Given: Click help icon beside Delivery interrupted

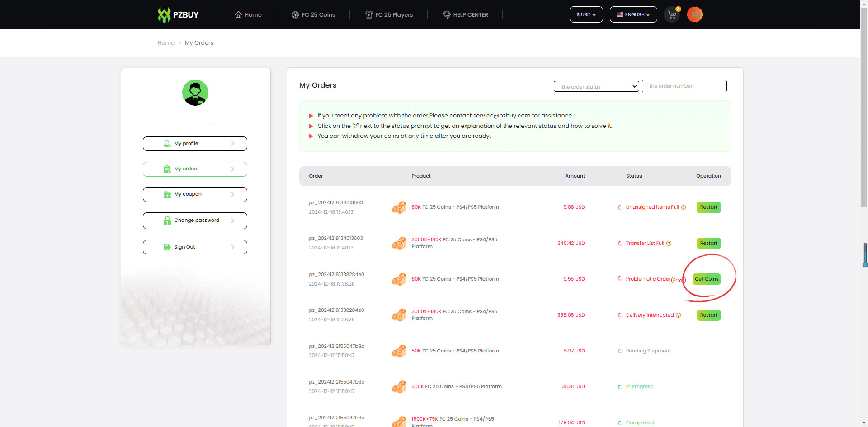Looking at the screenshot, I should [x=678, y=315].
